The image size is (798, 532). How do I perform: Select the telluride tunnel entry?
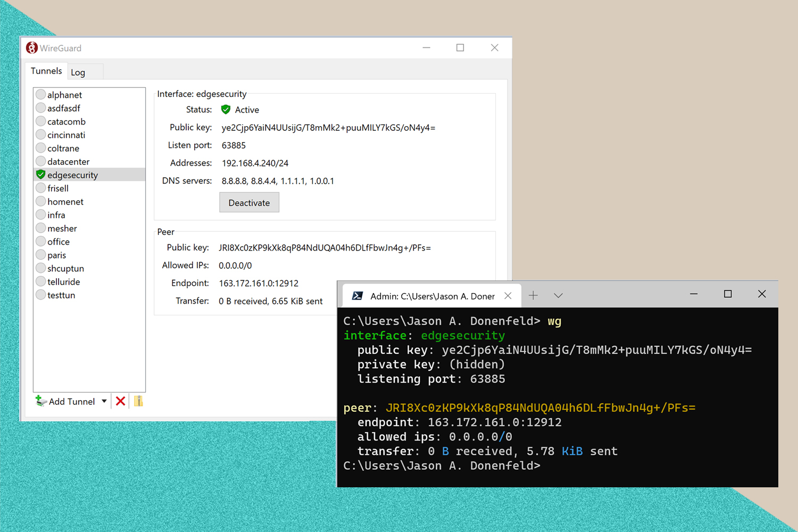coord(63,282)
